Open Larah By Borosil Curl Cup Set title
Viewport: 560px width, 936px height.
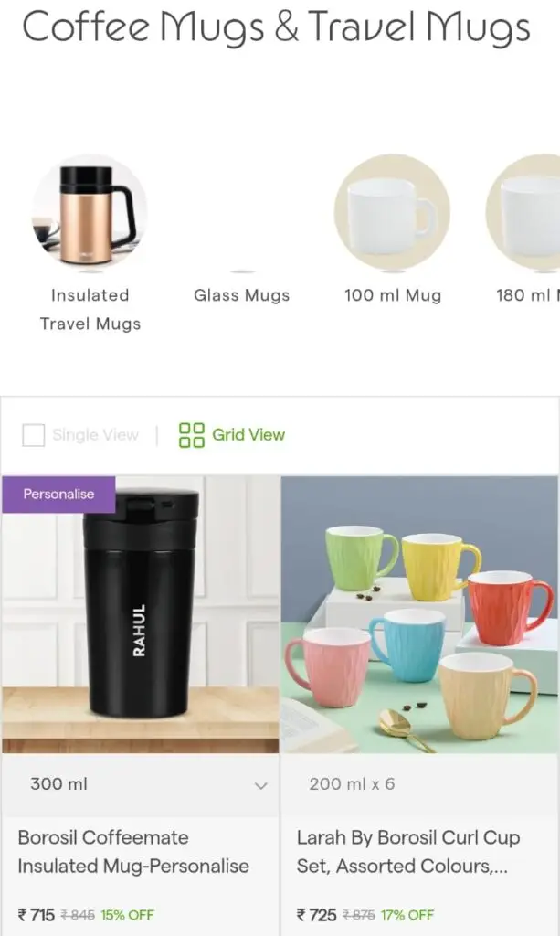coord(408,852)
